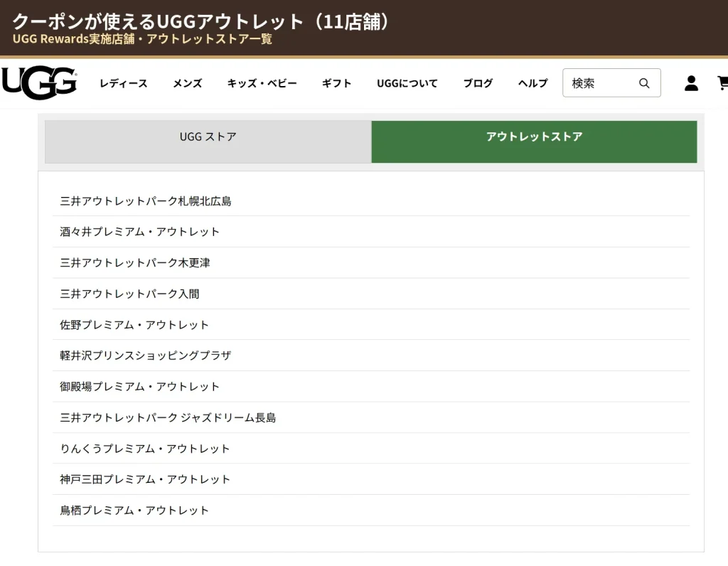Open the レディース menu

pyautogui.click(x=124, y=83)
